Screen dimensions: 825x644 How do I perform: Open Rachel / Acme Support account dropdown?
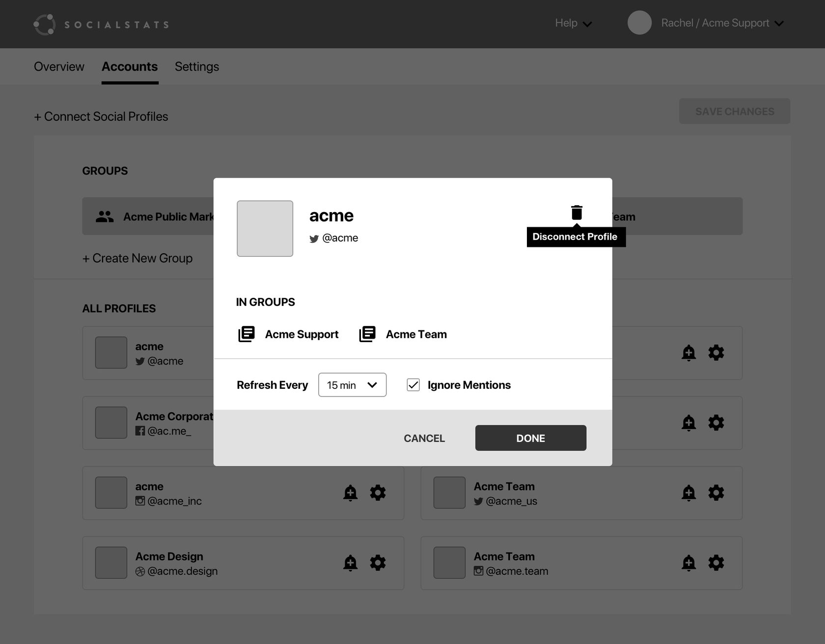[x=721, y=23]
